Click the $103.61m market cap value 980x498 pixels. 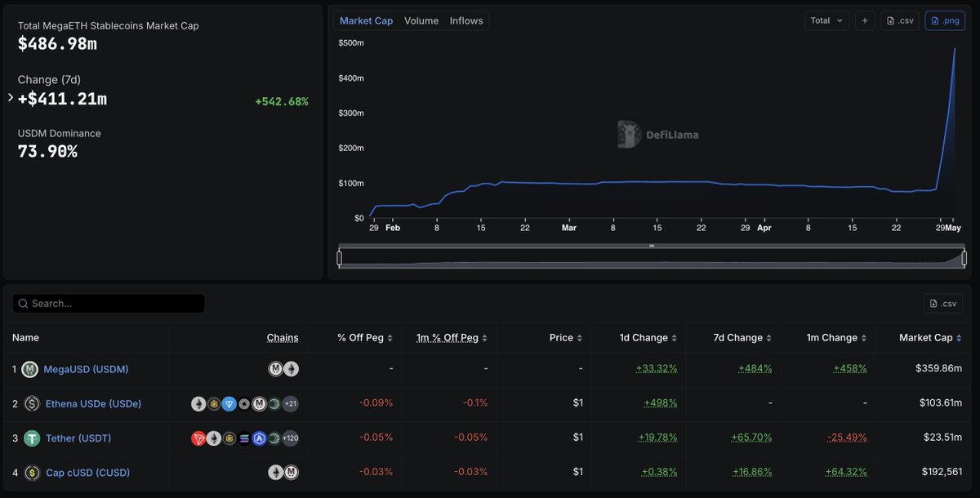(939, 403)
